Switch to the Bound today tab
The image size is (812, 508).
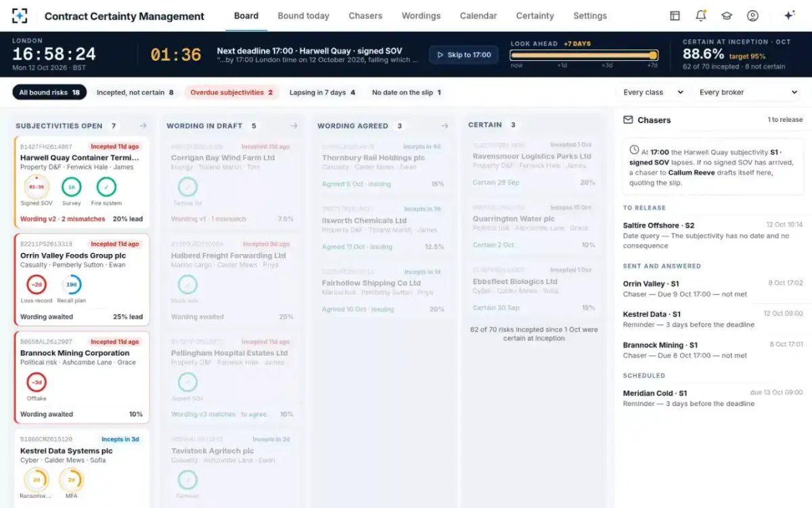click(303, 16)
